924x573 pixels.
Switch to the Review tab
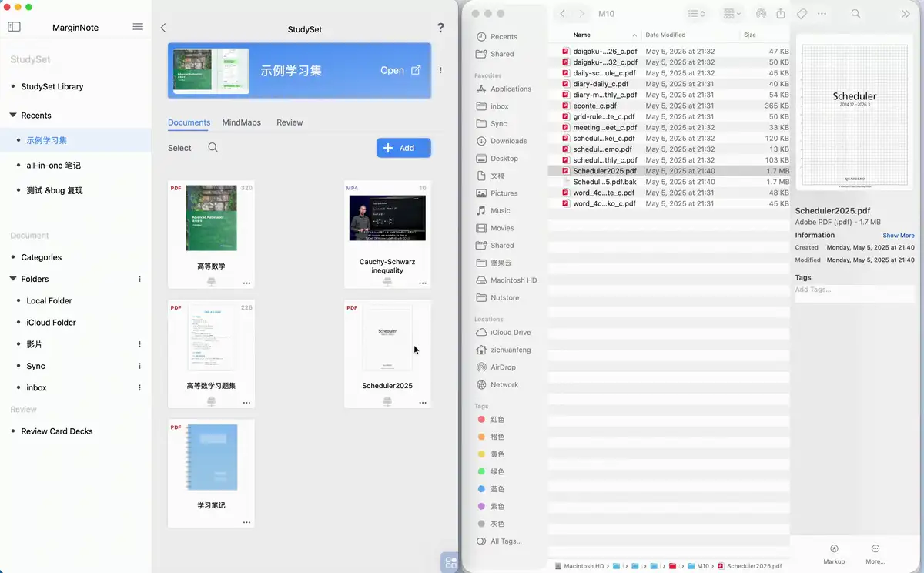click(290, 122)
